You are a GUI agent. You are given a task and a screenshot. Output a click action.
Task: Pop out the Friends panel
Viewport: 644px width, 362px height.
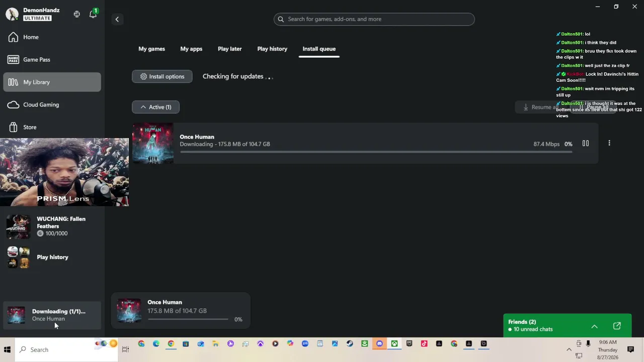(617, 326)
